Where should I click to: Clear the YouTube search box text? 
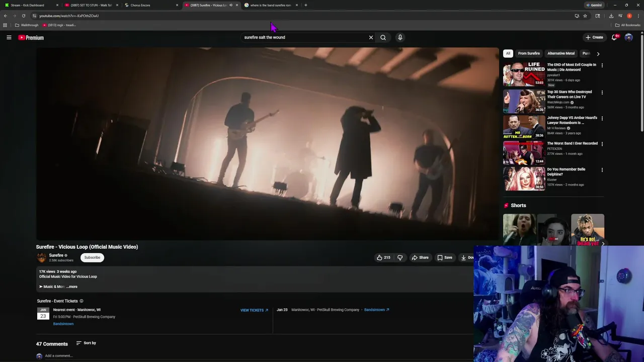pyautogui.click(x=371, y=37)
